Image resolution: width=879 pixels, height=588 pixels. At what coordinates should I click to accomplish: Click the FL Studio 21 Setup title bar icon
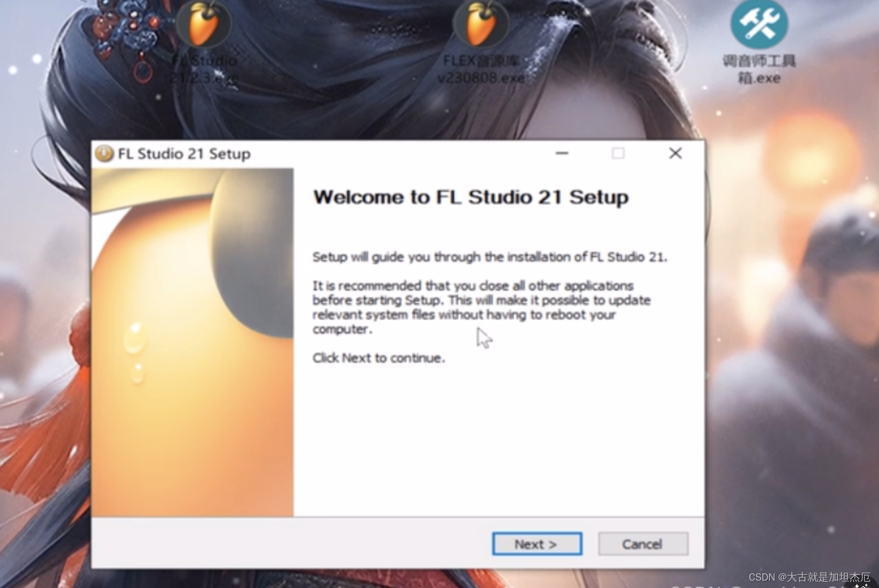click(x=104, y=154)
